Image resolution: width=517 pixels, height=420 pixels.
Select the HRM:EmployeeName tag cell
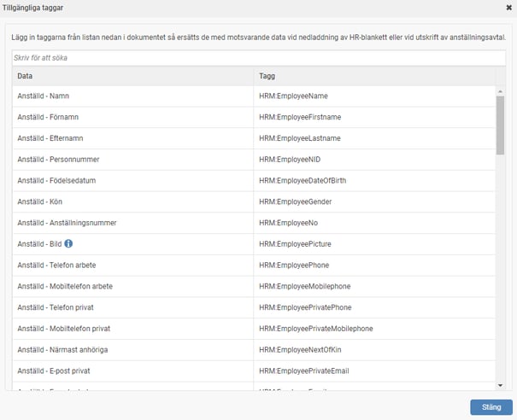pos(293,96)
